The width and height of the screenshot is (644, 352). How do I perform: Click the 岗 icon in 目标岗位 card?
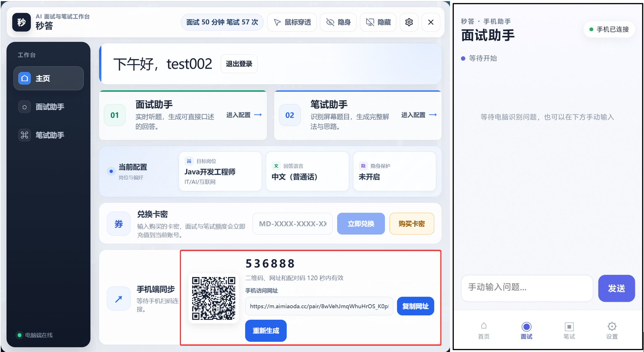[x=189, y=161]
